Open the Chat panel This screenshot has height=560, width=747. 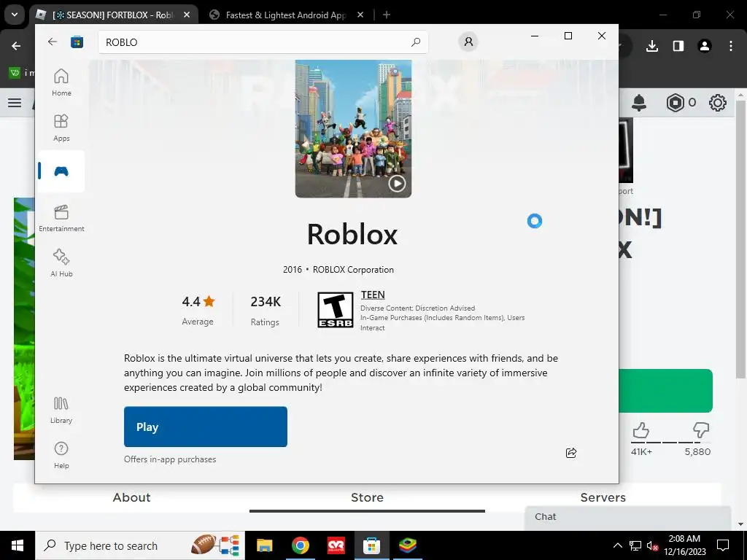pyautogui.click(x=628, y=517)
